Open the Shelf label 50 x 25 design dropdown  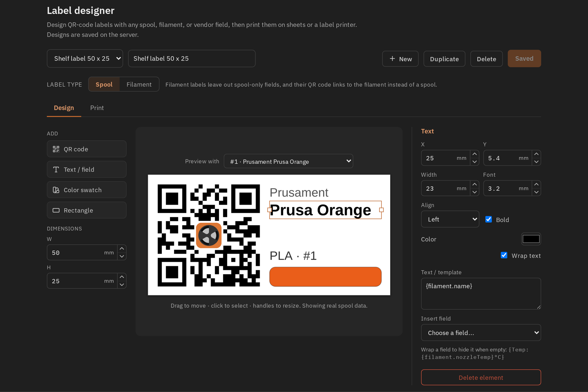[85, 58]
